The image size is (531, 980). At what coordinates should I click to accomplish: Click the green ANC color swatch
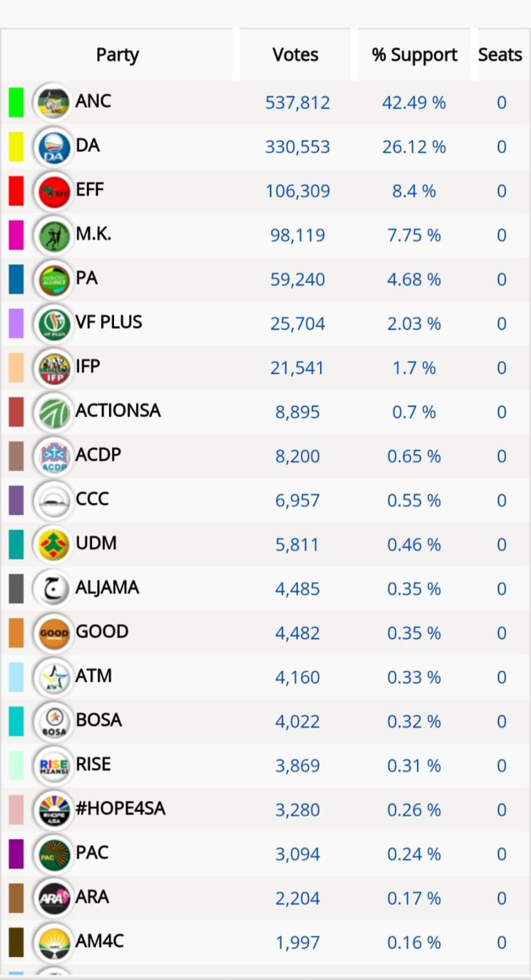tap(16, 103)
